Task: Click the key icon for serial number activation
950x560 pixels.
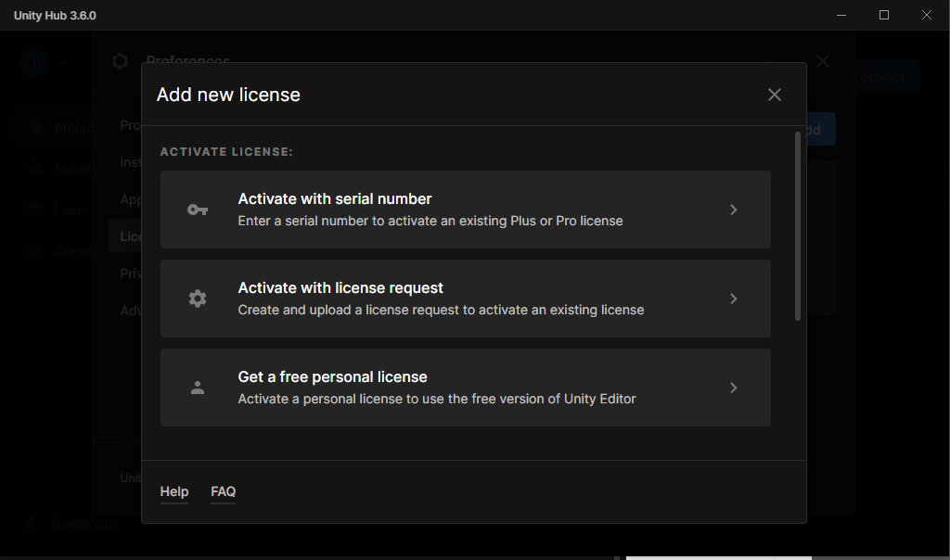Action: click(x=198, y=210)
